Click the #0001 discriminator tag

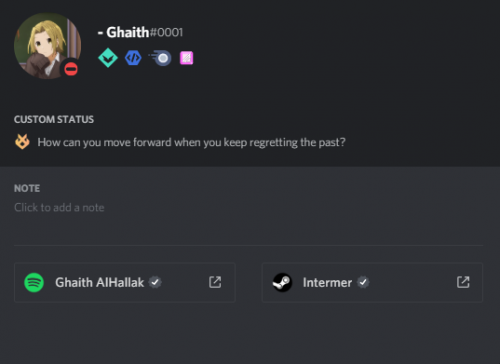pyautogui.click(x=166, y=32)
